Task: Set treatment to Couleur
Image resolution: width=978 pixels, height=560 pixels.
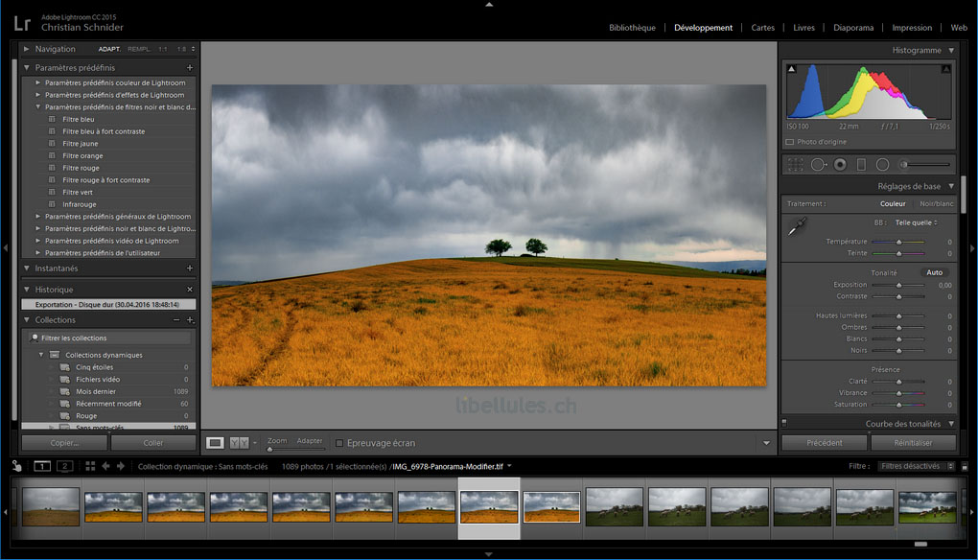Action: 893,204
